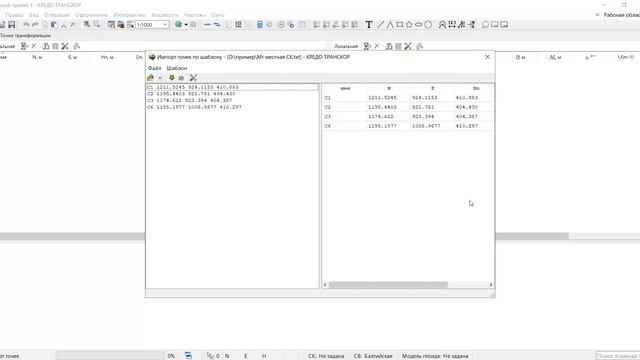
Task: Click the gear settings icon in import dialog
Action: pos(181,78)
